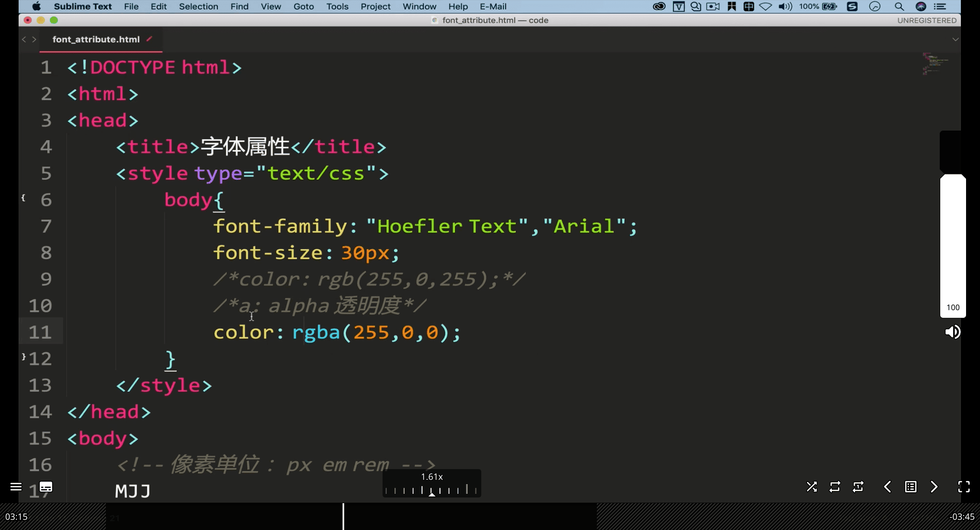The width and height of the screenshot is (980, 530).
Task: Open the Window menu
Action: pyautogui.click(x=419, y=7)
